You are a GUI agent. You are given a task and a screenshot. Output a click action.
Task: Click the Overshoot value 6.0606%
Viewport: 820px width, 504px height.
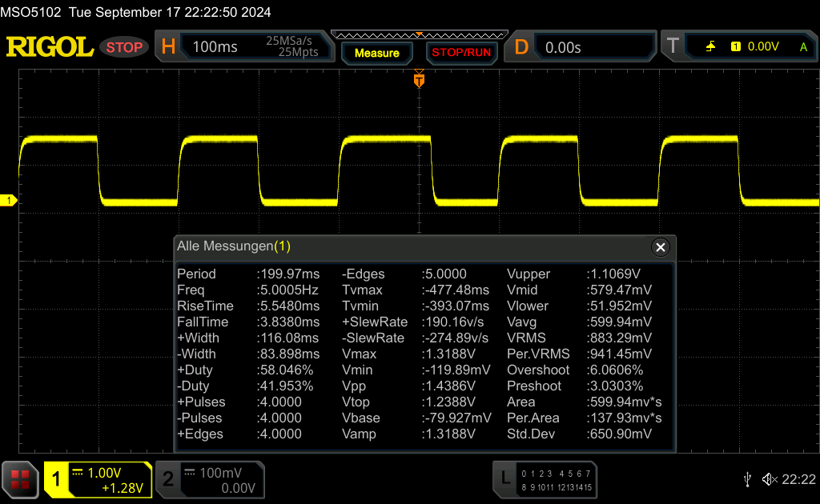(x=615, y=370)
